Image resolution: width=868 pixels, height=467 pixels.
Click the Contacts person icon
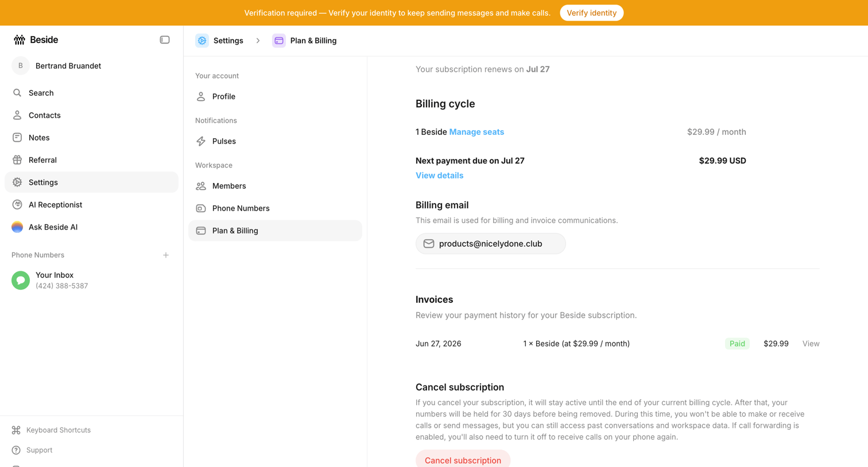coord(17,115)
